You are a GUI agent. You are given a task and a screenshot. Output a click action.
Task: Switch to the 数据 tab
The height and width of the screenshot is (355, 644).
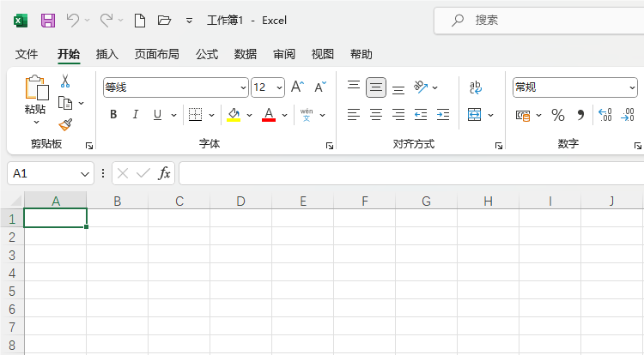246,54
